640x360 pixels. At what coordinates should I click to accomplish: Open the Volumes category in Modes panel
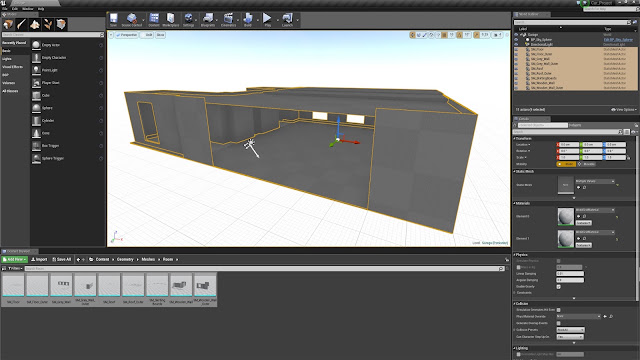9,83
